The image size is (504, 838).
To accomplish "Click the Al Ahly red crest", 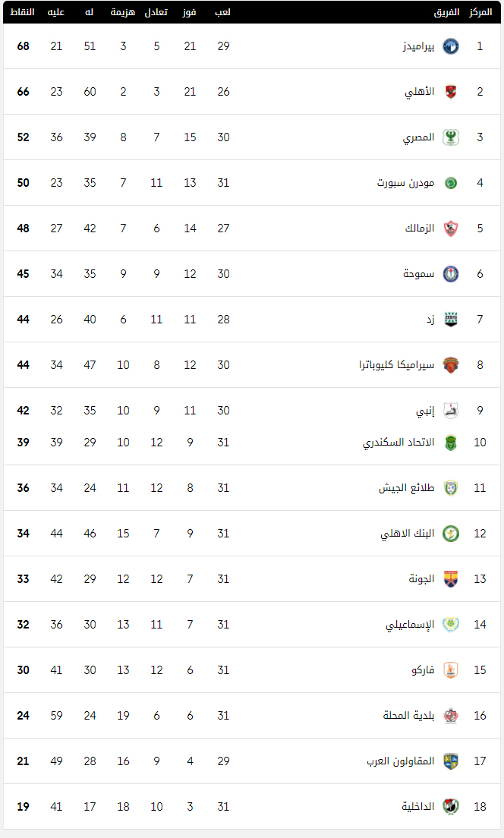I will click(451, 91).
